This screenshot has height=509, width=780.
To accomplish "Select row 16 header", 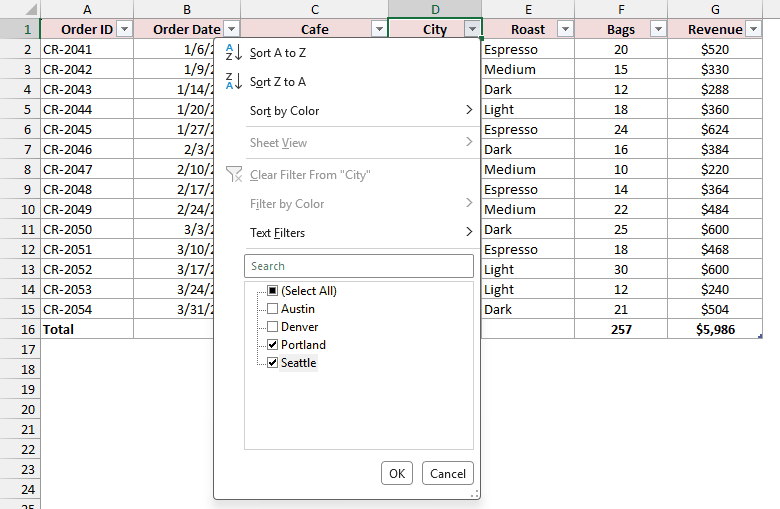I will pos(20,329).
